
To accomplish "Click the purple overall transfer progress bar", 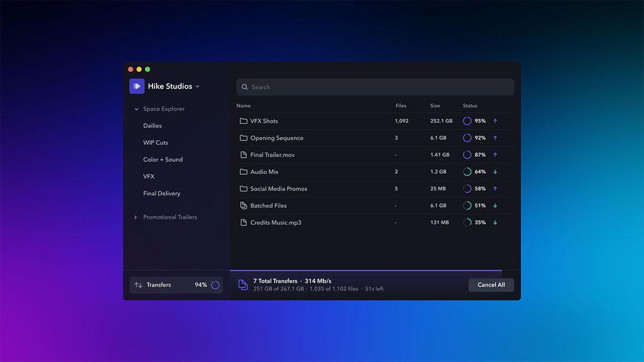I will [x=365, y=271].
